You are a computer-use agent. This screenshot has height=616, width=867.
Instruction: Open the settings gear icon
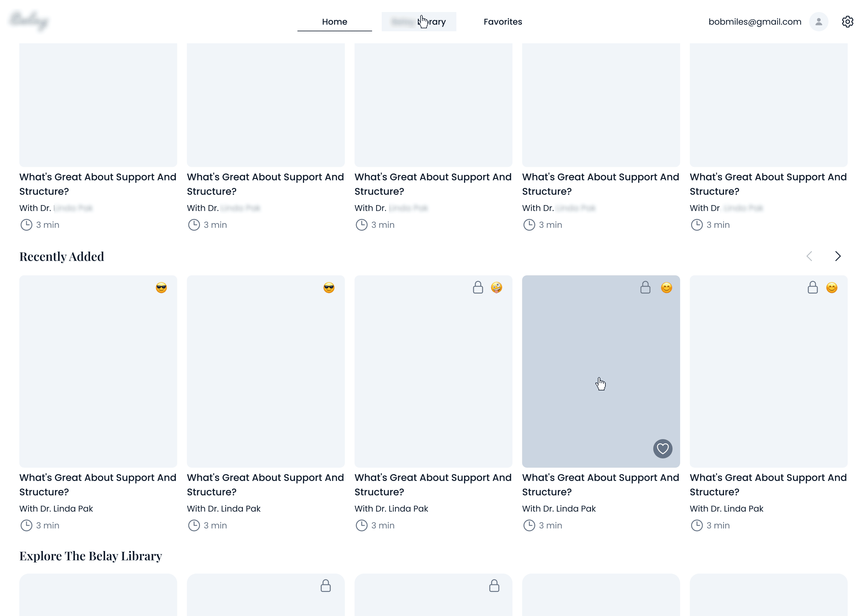tap(847, 22)
